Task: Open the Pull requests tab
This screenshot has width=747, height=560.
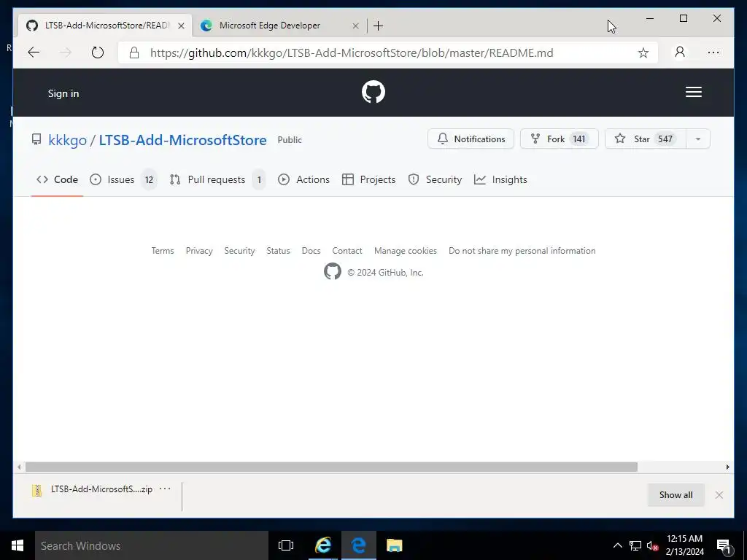Action: pyautogui.click(x=217, y=179)
